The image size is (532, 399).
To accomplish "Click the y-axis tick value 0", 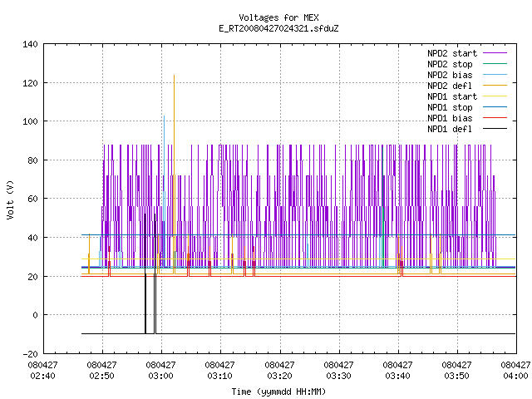I will (35, 315).
